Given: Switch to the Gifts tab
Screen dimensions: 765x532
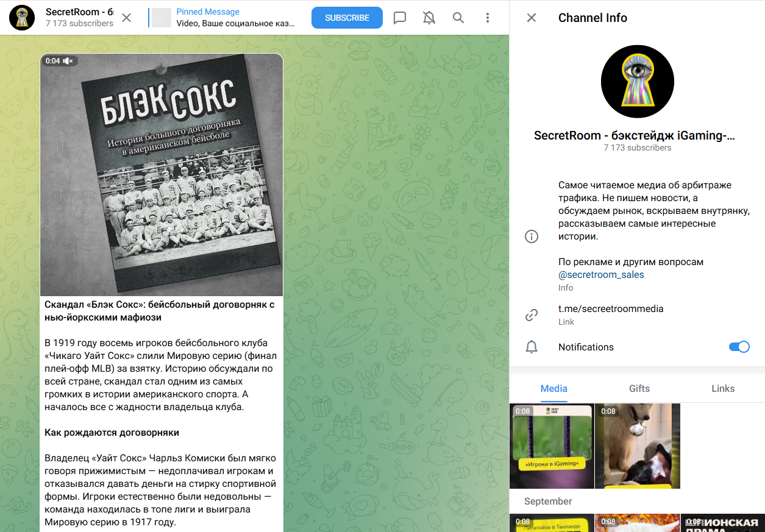Looking at the screenshot, I should (x=639, y=388).
